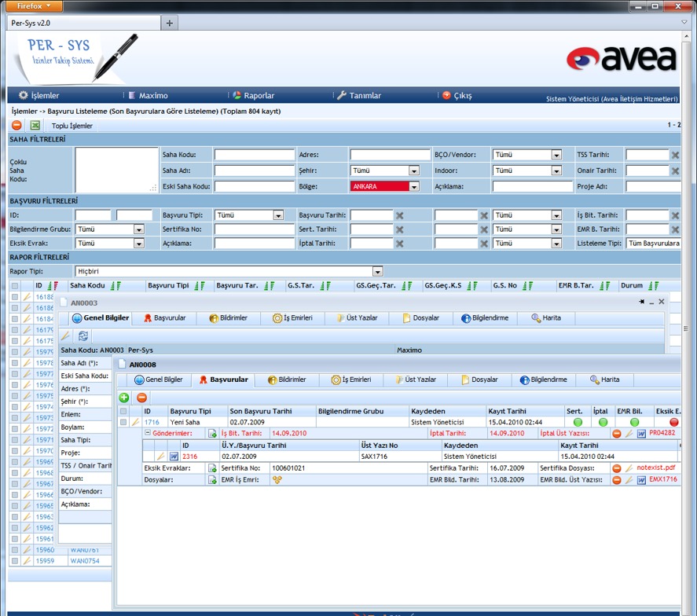Clear the TSS Tarihi date field
This screenshot has height=616, width=697.
[675, 155]
